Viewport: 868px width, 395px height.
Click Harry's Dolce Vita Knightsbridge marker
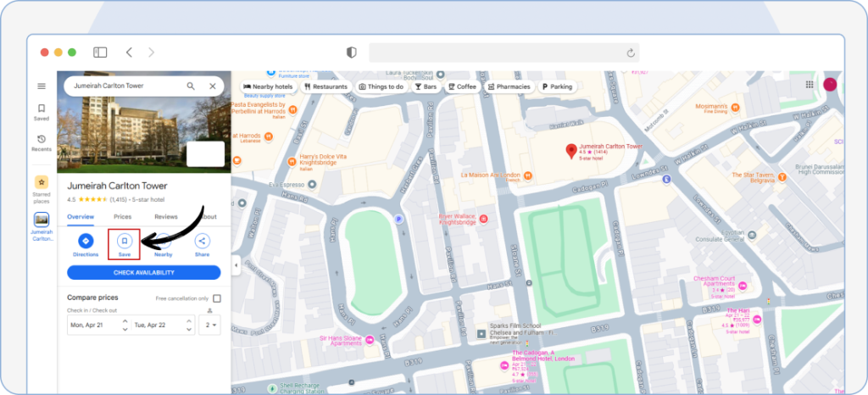[292, 162]
